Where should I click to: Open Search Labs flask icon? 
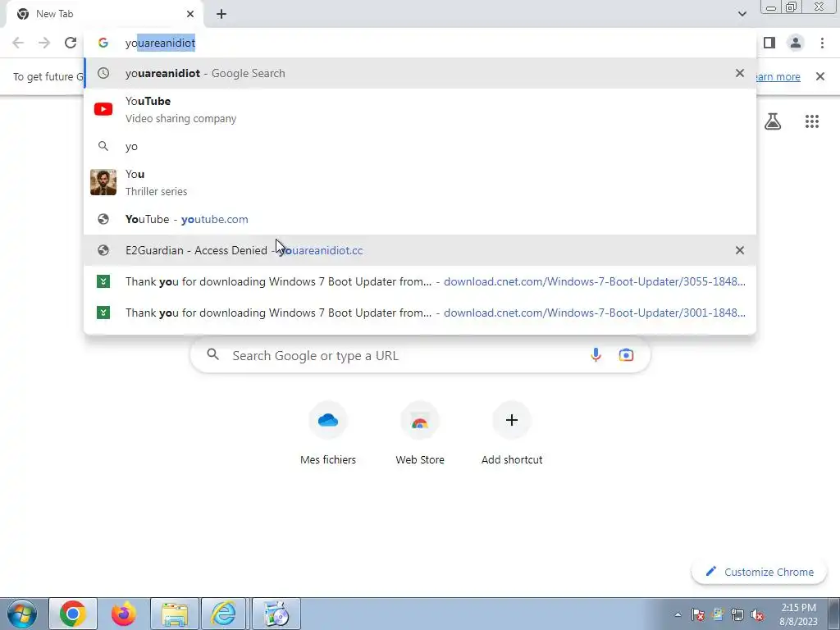click(x=773, y=121)
